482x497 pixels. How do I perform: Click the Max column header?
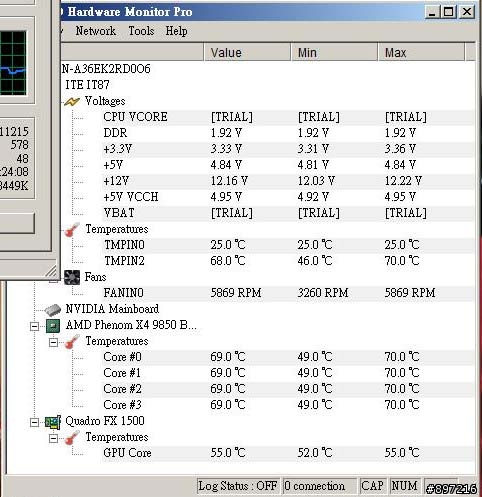click(421, 52)
